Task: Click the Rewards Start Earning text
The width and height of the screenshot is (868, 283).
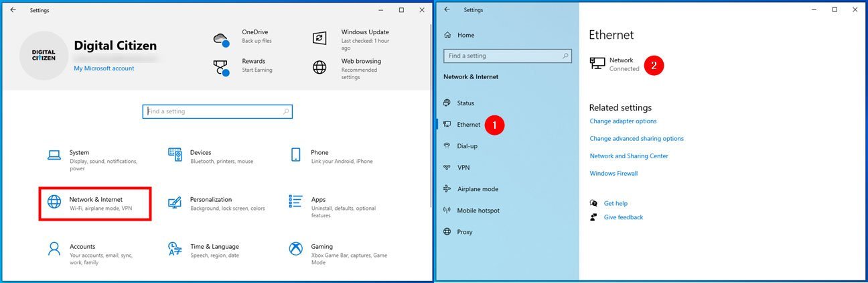Action: (x=257, y=70)
